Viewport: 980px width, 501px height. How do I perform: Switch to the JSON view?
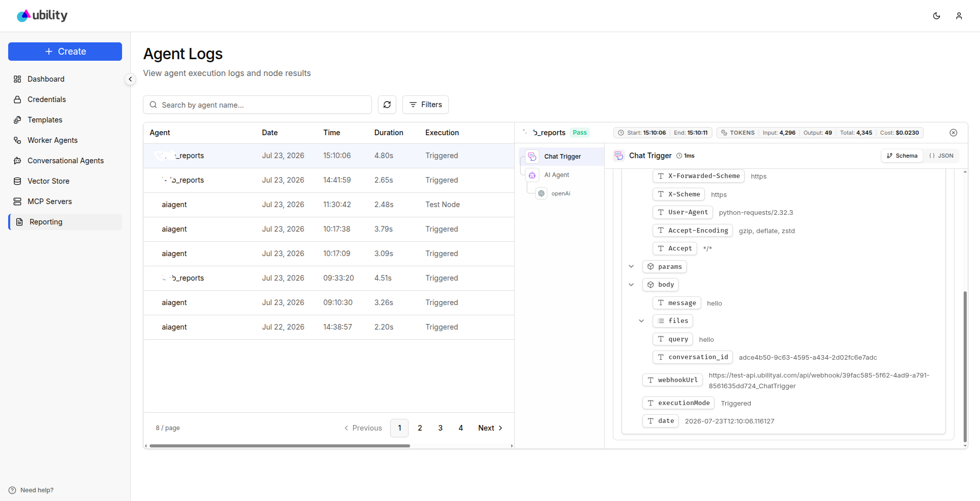click(x=941, y=156)
